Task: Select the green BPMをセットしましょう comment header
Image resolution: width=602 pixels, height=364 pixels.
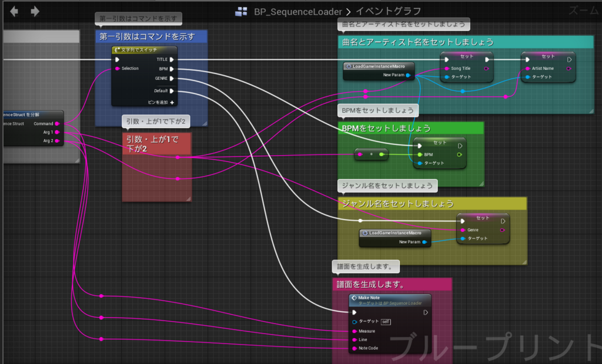Action: (x=411, y=128)
